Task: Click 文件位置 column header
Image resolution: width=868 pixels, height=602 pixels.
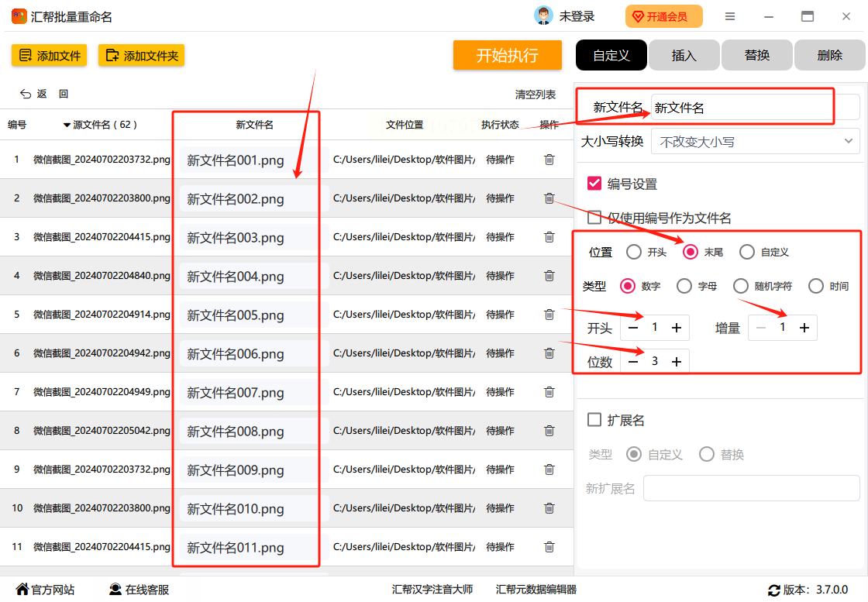Action: 404,125
